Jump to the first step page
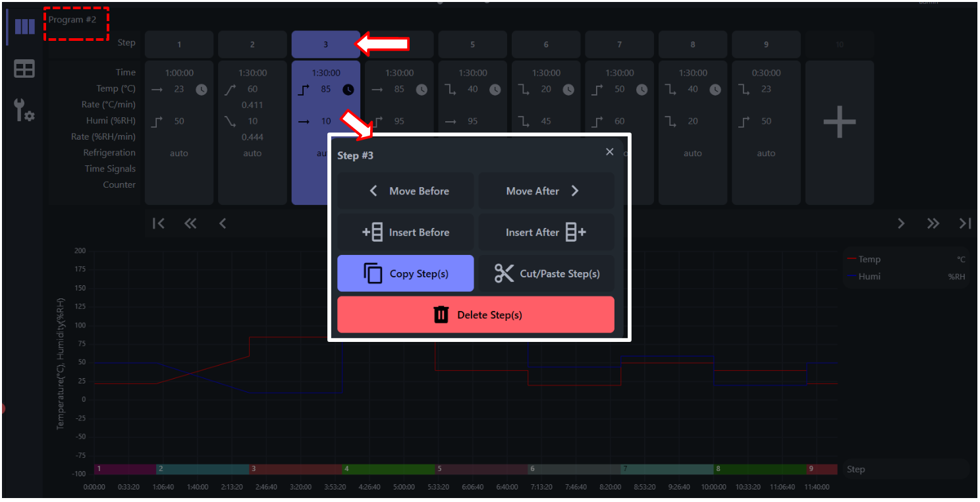 click(159, 223)
